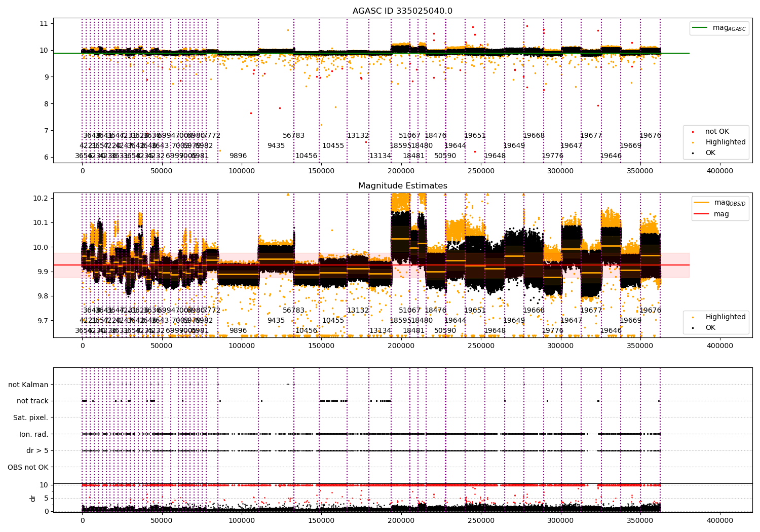
Task: Click obsid label 19646 in Magnitude Estimates plot
Action: click(611, 331)
